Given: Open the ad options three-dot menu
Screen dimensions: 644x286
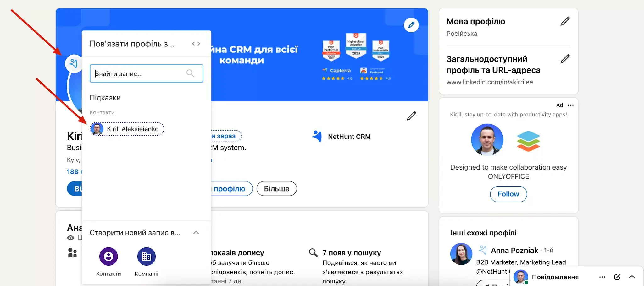Looking at the screenshot, I should click(x=571, y=105).
